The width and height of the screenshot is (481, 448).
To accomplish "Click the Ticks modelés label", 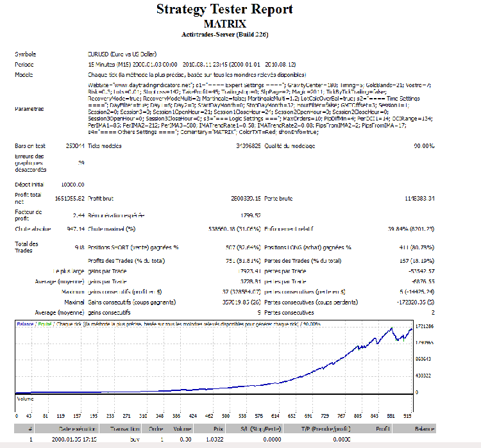I will [105, 146].
